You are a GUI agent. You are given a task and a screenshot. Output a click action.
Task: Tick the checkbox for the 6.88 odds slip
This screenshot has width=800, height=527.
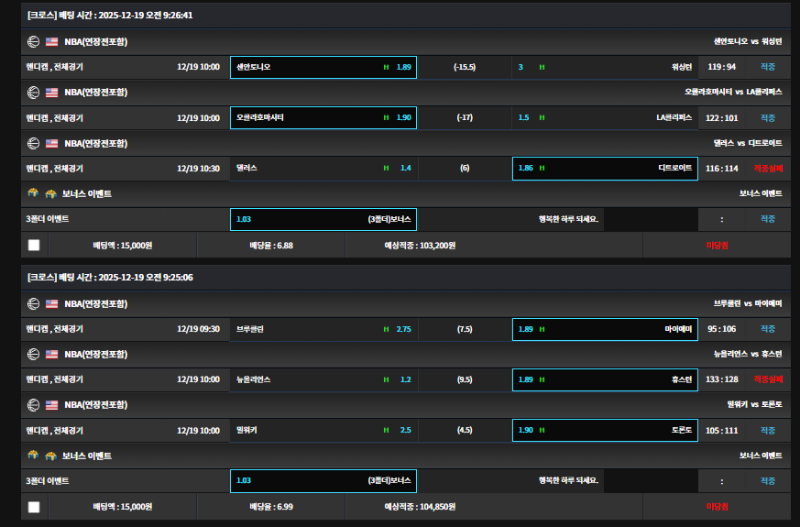34,244
